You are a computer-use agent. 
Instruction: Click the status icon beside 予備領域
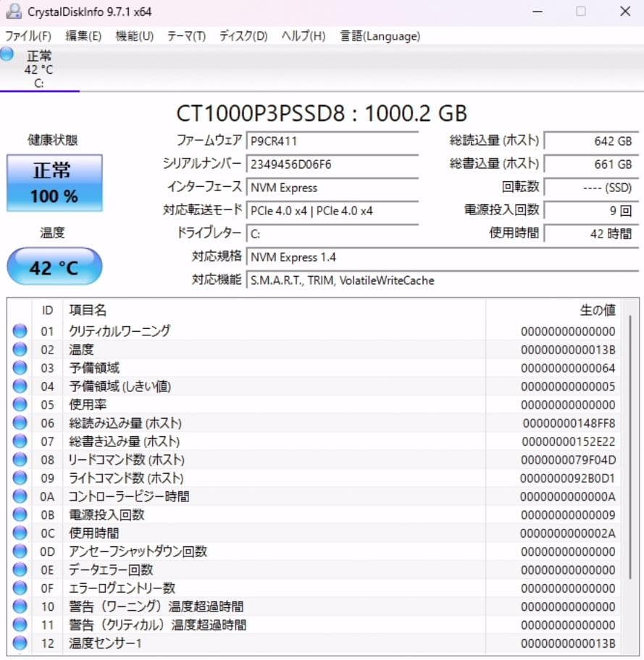[20, 367]
